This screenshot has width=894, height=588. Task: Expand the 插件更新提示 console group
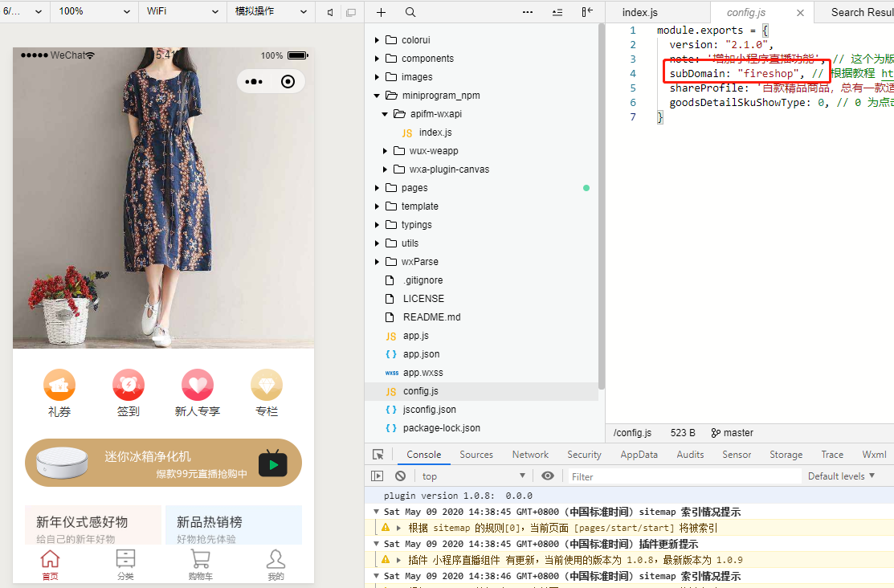pyautogui.click(x=376, y=544)
